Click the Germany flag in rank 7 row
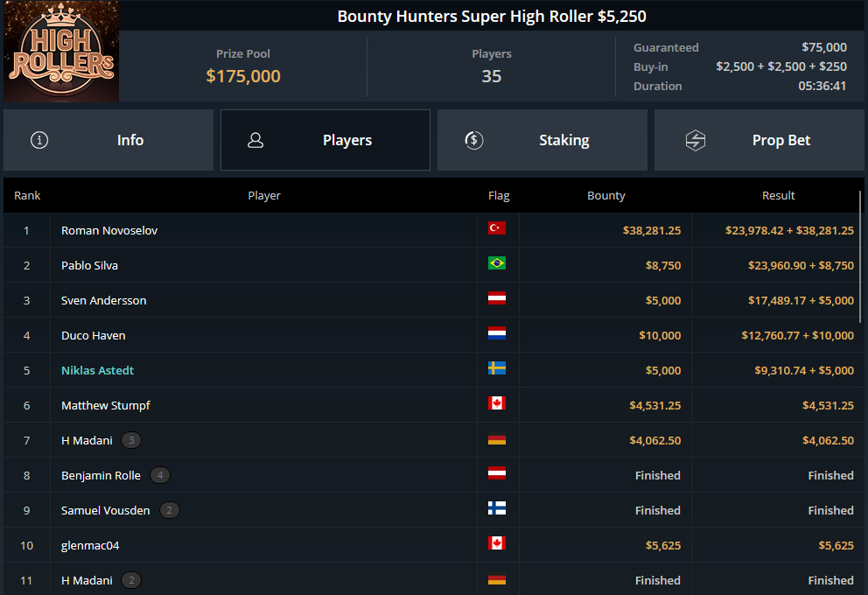 pyautogui.click(x=496, y=438)
